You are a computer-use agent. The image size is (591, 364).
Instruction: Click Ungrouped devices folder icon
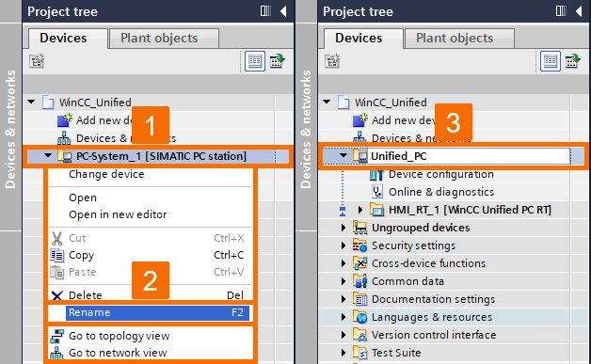359,228
